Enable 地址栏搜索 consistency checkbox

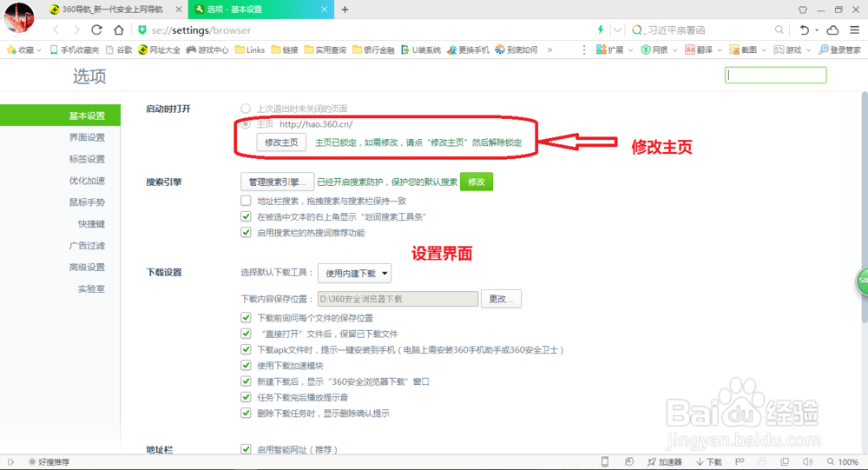tap(246, 201)
